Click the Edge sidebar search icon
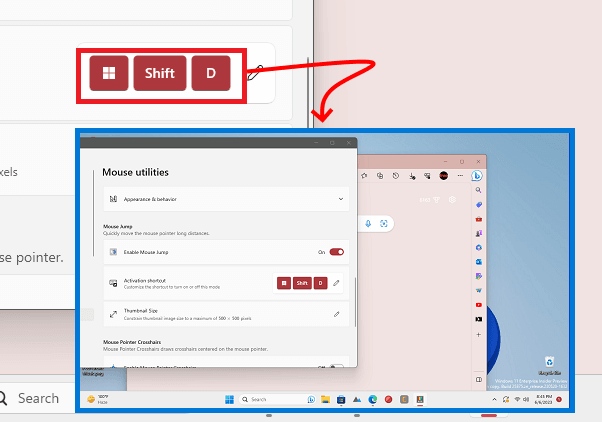 coord(478,190)
